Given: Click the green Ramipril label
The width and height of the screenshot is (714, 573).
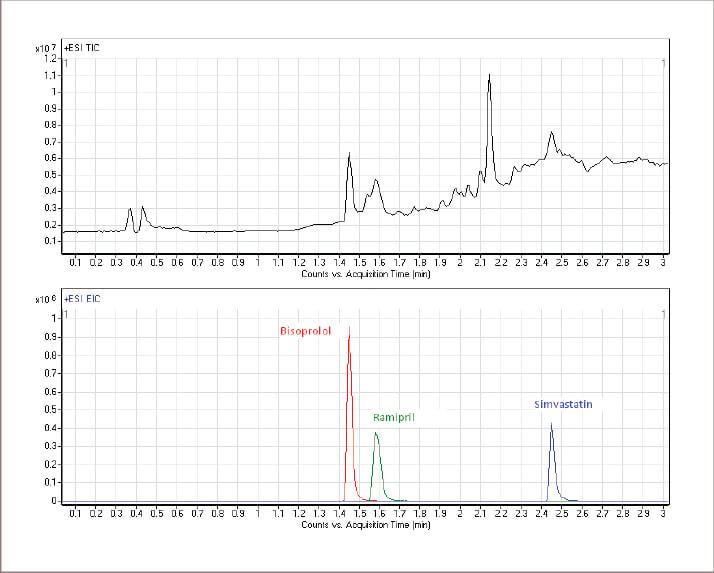Looking at the screenshot, I should [394, 417].
